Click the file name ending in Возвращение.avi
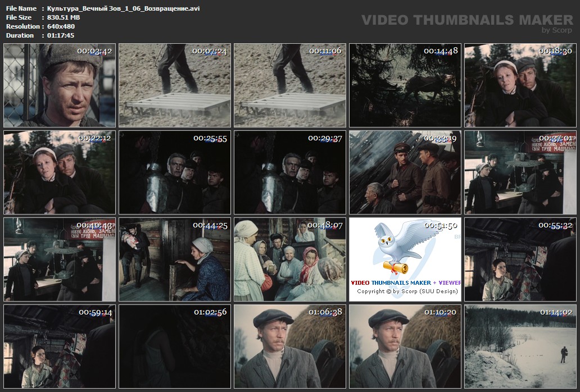Viewport: 580px width, 392px height. pos(123,8)
